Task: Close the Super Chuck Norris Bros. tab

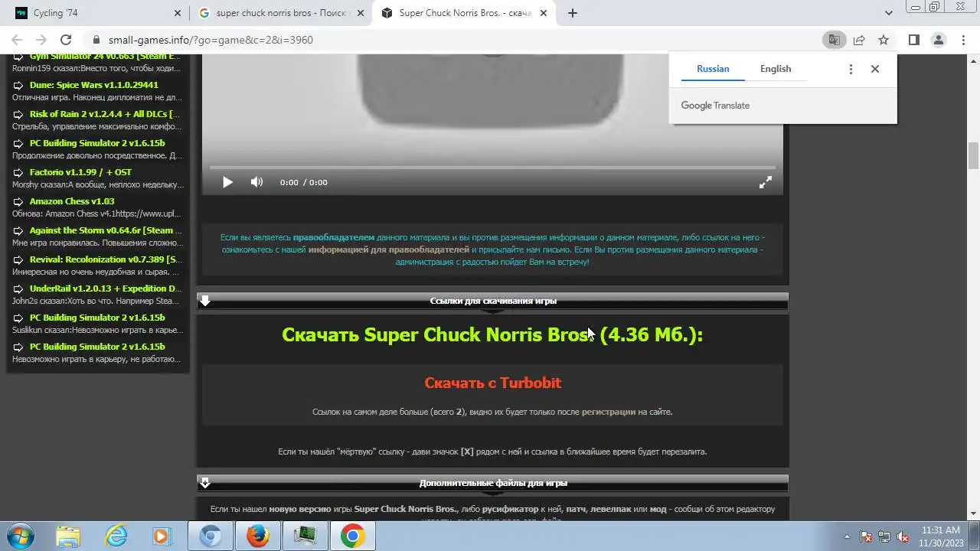Action: 544,13
